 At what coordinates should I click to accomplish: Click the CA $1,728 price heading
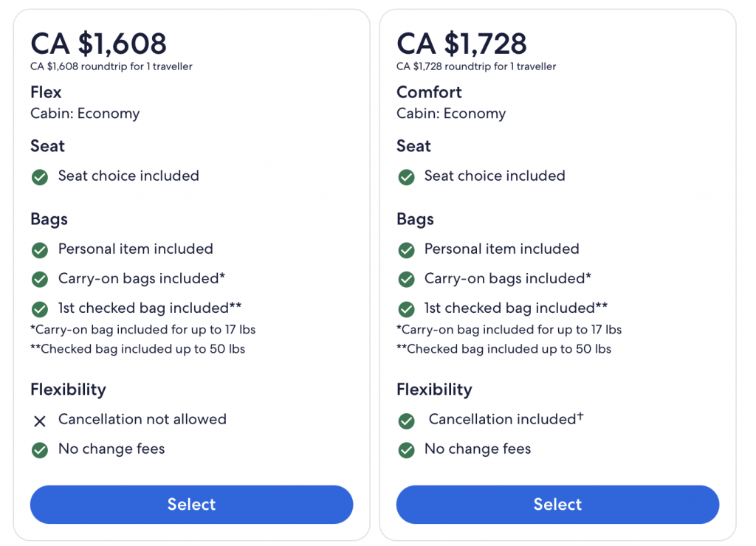point(462,44)
